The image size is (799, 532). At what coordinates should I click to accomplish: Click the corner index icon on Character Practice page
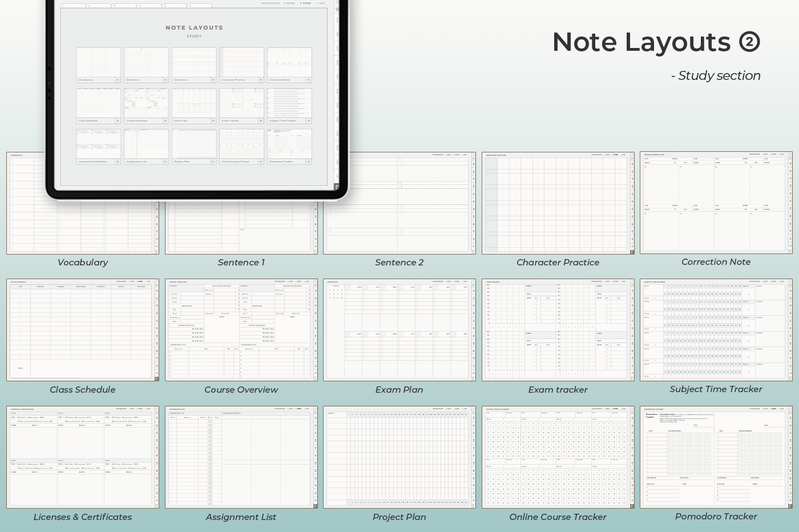[632, 252]
